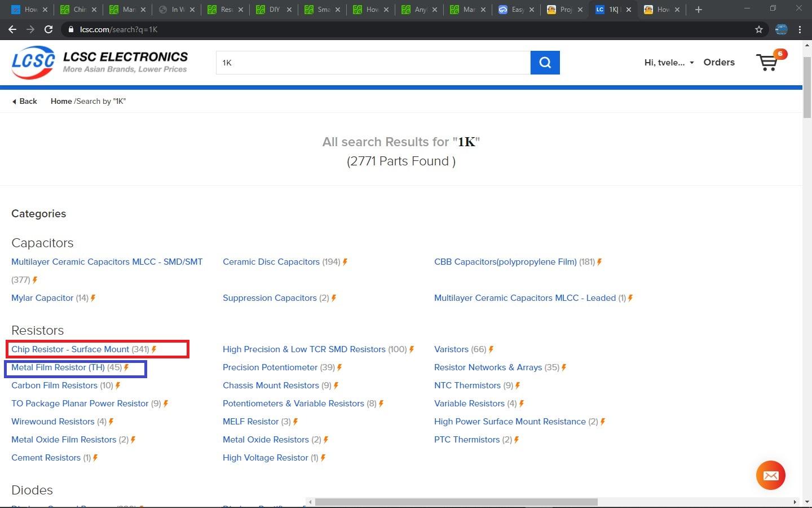Click lightning icon beside Cement Resistors
The height and width of the screenshot is (508, 812).
pyautogui.click(x=95, y=458)
